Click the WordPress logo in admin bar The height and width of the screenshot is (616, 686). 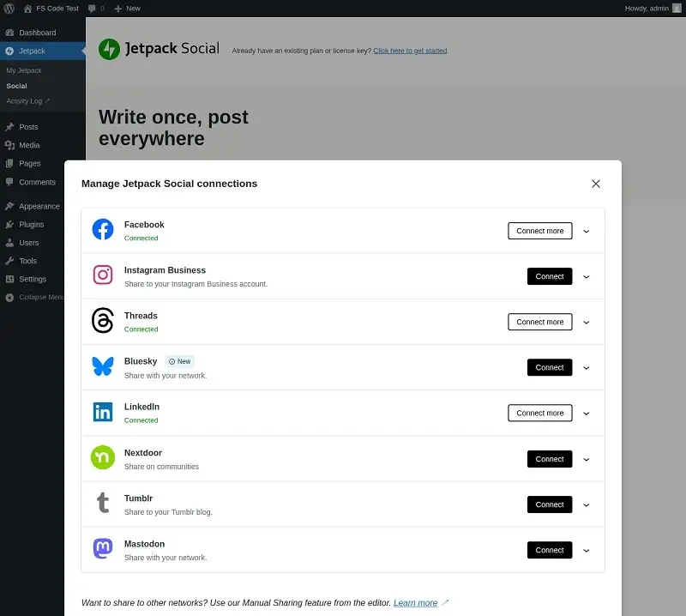(x=9, y=9)
